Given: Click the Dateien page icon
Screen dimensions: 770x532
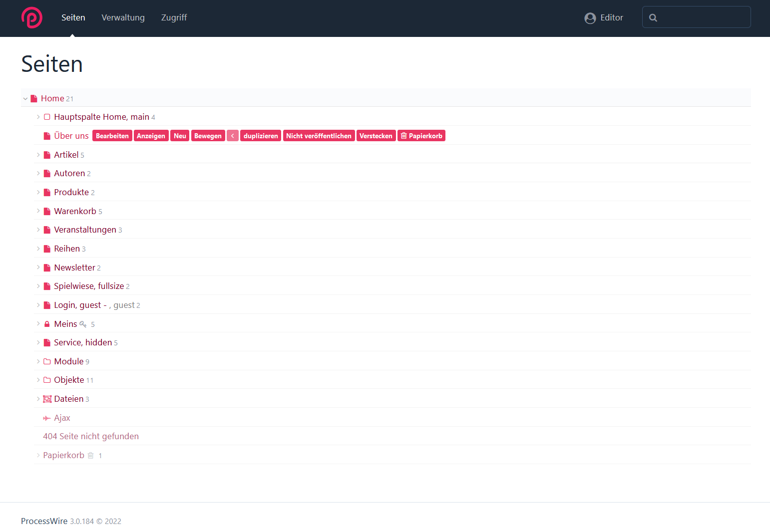Looking at the screenshot, I should (47, 399).
